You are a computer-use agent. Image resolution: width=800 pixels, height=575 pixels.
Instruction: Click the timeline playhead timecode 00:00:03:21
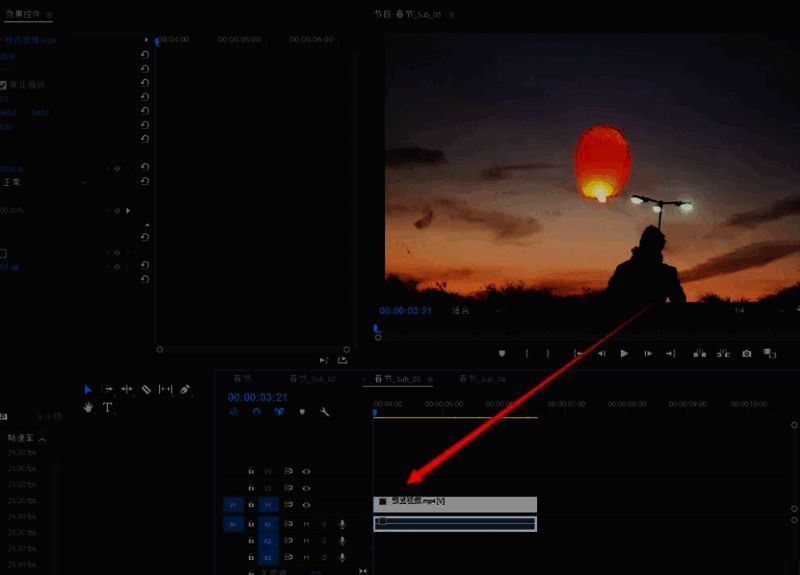click(x=257, y=397)
